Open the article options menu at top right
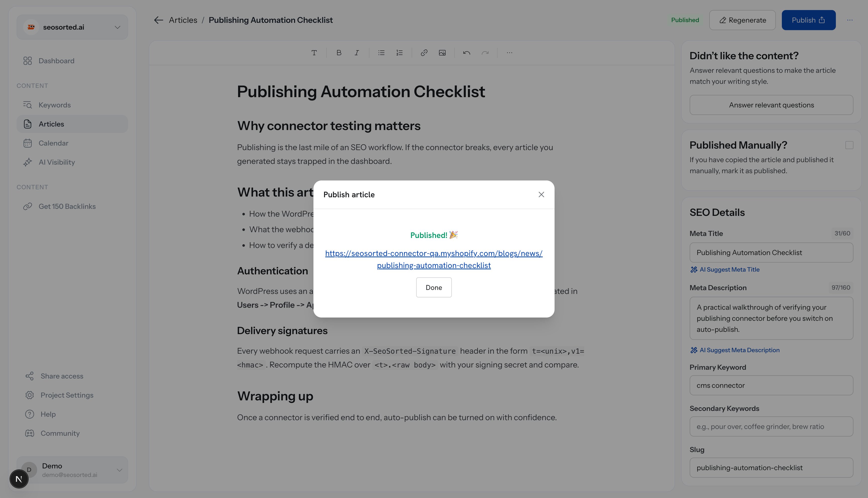The image size is (868, 498). [x=850, y=20]
